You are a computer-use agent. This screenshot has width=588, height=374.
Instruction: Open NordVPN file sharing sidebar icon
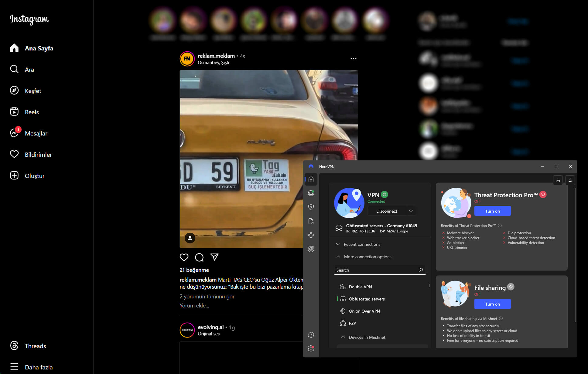tap(311, 221)
